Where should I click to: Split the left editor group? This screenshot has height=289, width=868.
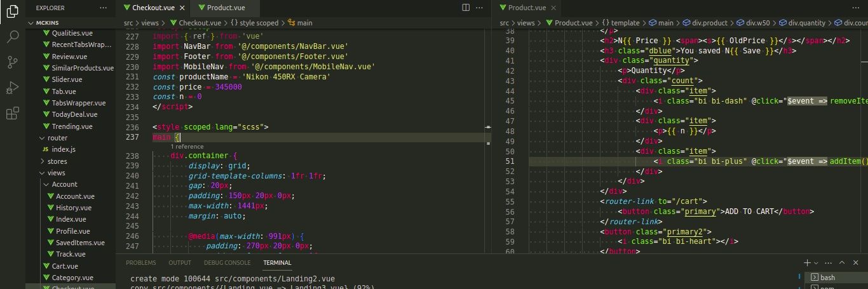(466, 8)
